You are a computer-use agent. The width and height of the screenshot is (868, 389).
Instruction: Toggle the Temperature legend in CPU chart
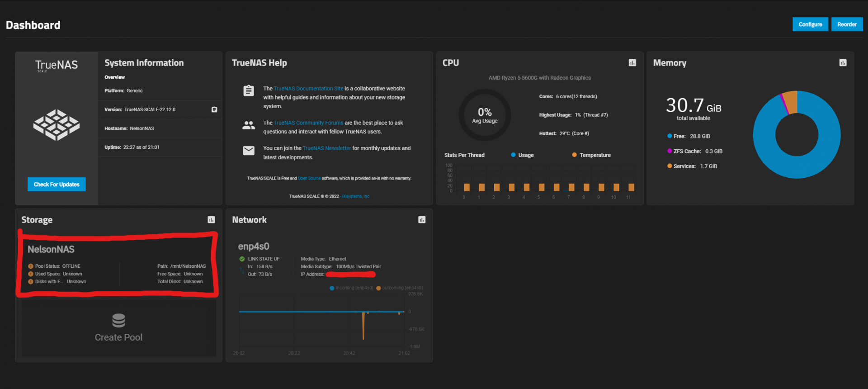(x=591, y=155)
